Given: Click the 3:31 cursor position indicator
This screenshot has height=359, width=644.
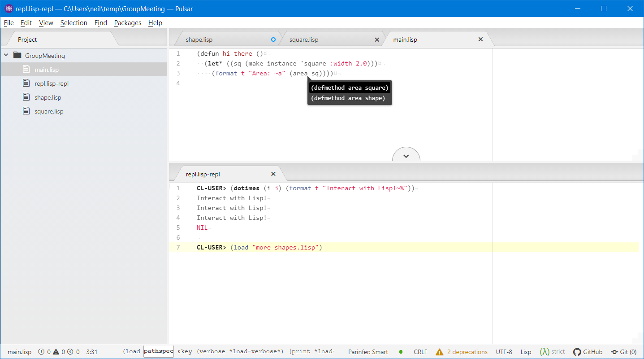Looking at the screenshot, I should coord(92,352).
